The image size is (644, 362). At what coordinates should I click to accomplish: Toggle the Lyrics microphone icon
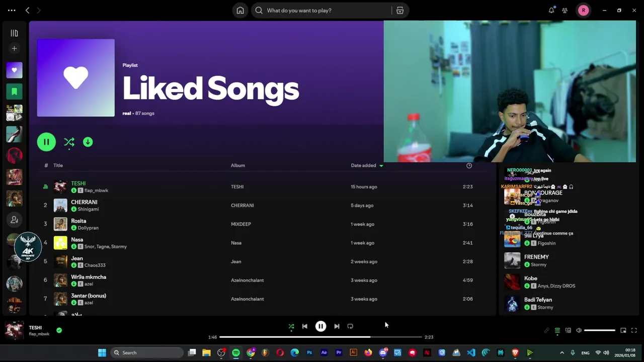[546, 330]
